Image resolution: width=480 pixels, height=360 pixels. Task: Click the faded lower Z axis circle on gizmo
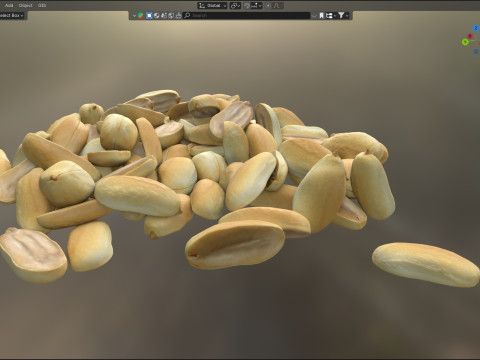tap(476, 52)
